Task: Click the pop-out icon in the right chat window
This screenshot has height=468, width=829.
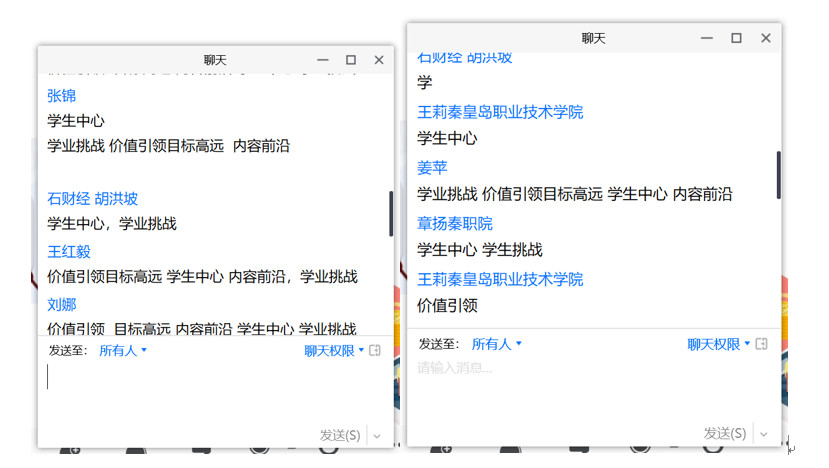Action: [x=761, y=344]
